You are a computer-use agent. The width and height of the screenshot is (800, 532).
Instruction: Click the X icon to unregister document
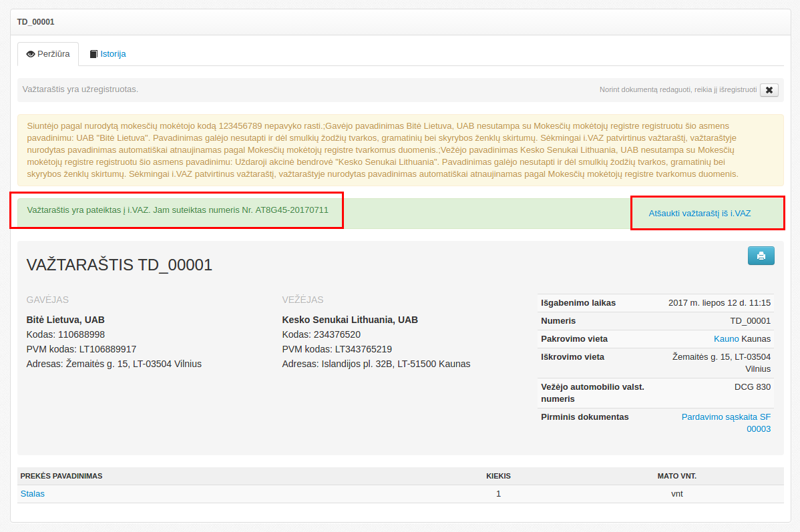click(x=769, y=90)
